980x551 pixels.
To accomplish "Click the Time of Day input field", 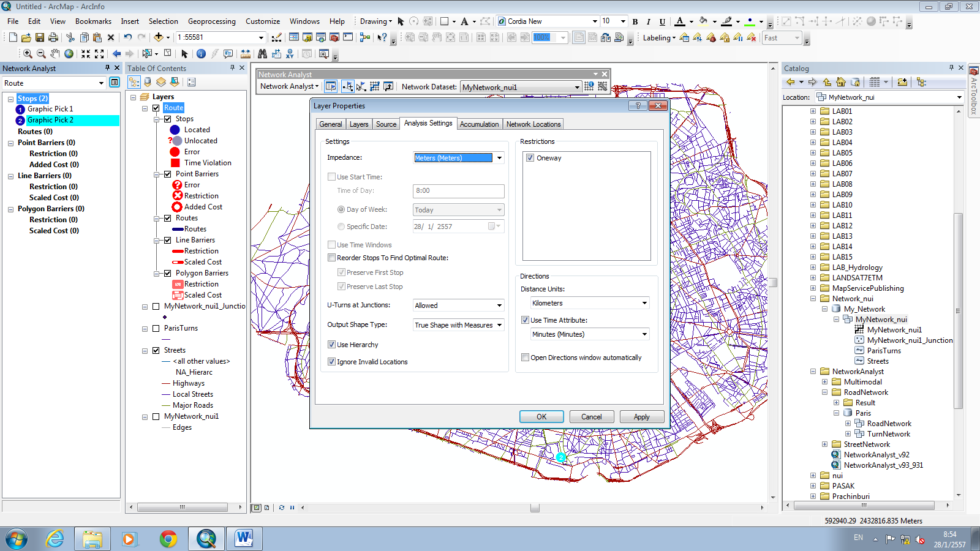I will pos(458,191).
